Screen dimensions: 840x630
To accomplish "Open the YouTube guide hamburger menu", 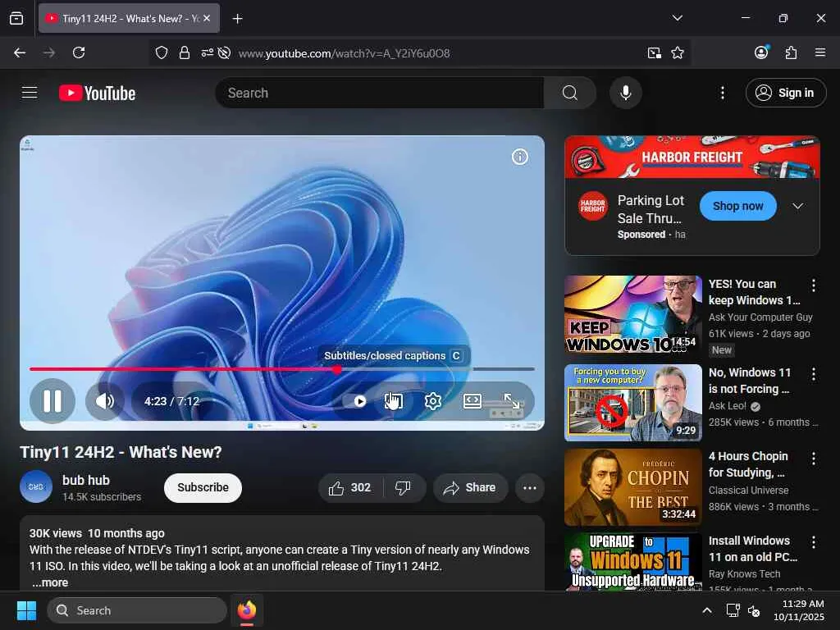I will pyautogui.click(x=30, y=93).
